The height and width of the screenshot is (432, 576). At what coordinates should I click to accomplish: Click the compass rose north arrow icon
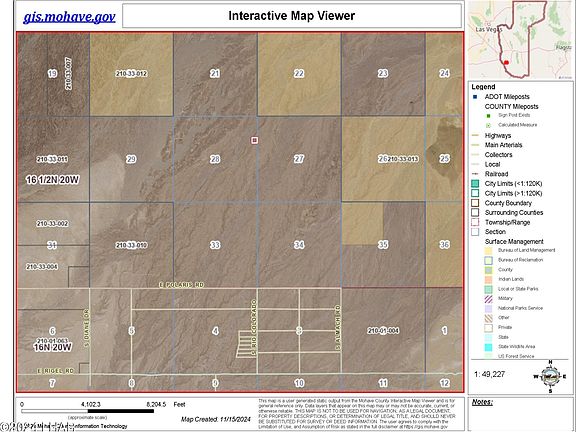(x=550, y=376)
